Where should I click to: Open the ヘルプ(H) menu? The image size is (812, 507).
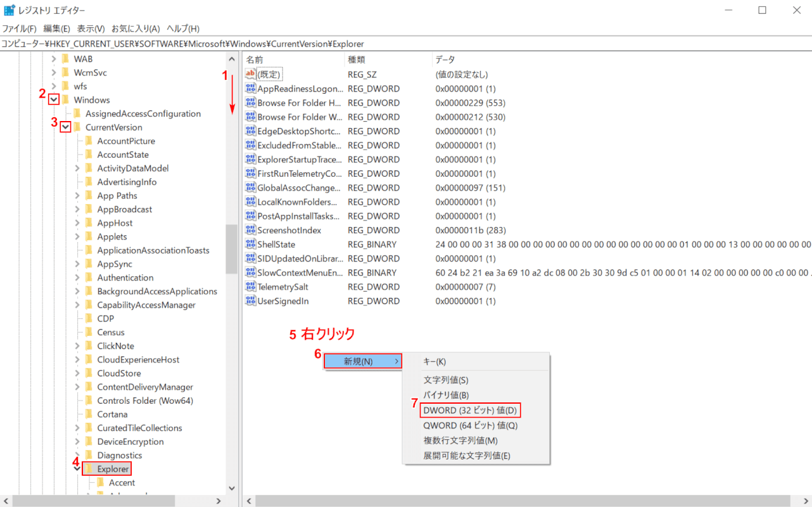(x=183, y=29)
